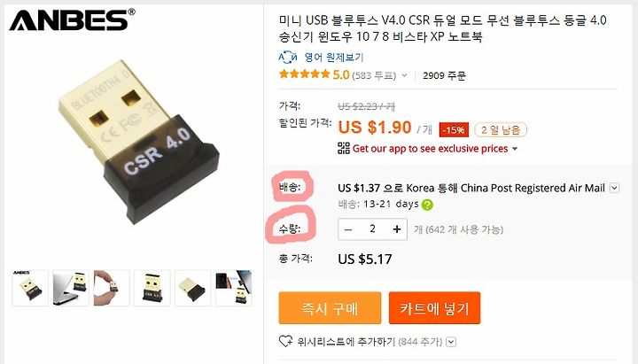Click the green question mark beside delivery days

(427, 205)
